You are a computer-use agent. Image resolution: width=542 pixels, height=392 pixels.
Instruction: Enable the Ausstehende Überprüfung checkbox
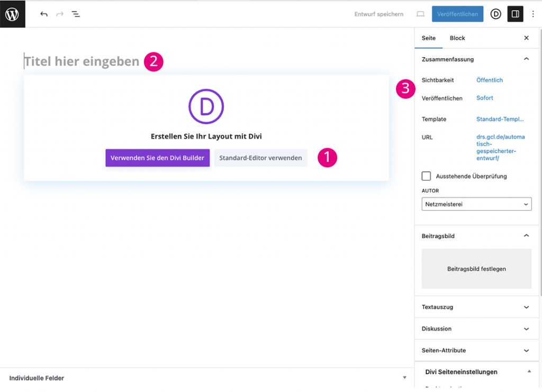(426, 176)
